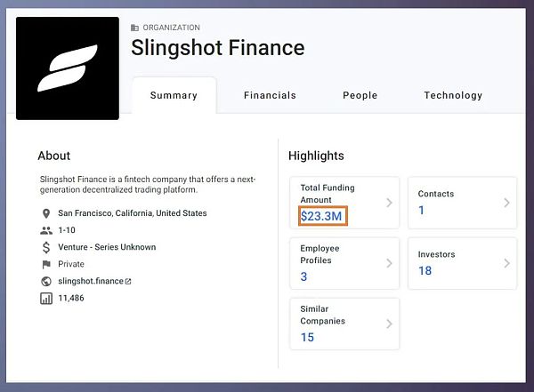This screenshot has width=534, height=392.
Task: Open the slingshot.finance website link
Action: 91,281
